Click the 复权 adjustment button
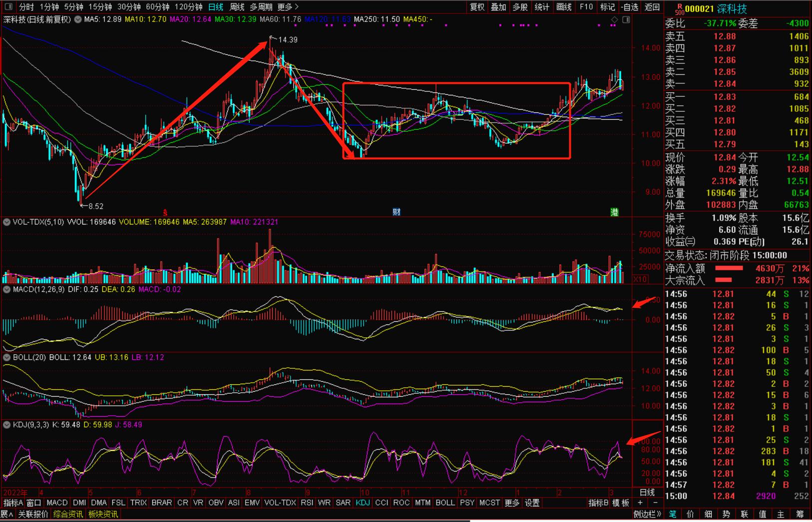The image size is (812, 522). click(477, 7)
